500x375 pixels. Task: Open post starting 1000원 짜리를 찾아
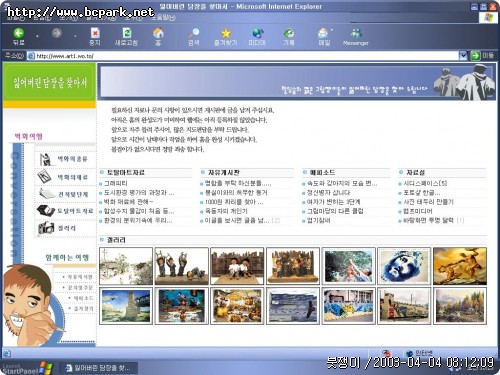pyautogui.click(x=234, y=202)
